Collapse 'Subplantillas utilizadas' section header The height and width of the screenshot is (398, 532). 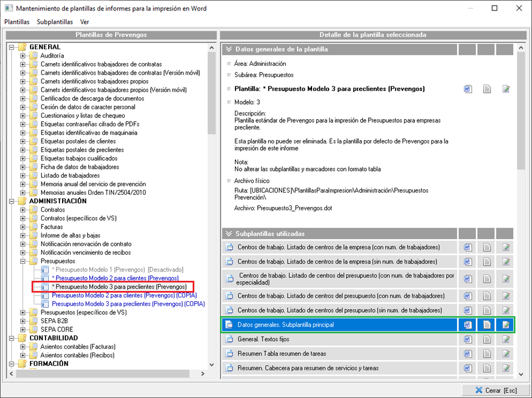pos(228,234)
